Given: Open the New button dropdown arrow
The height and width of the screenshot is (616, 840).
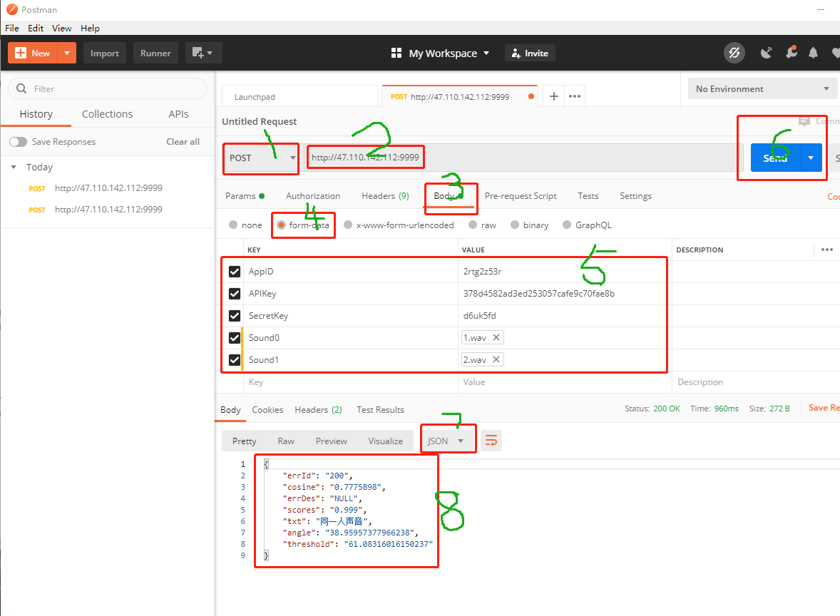Looking at the screenshot, I should 67,53.
